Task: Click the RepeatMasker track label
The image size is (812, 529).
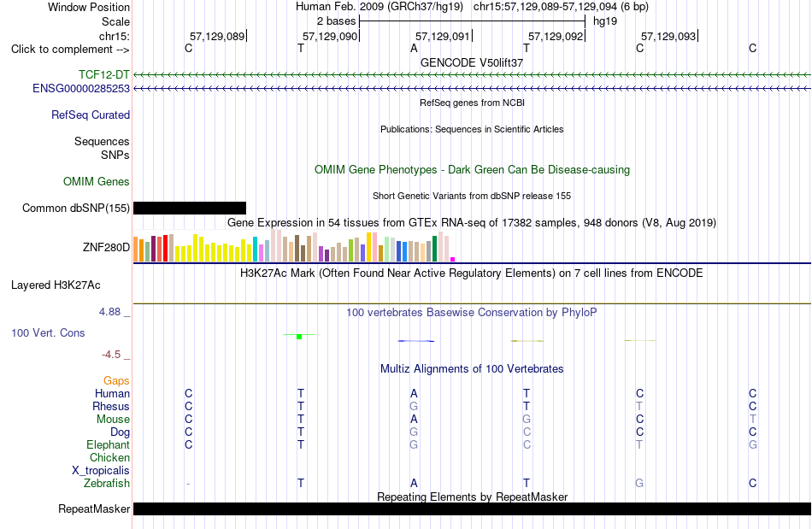Action: 94,508
